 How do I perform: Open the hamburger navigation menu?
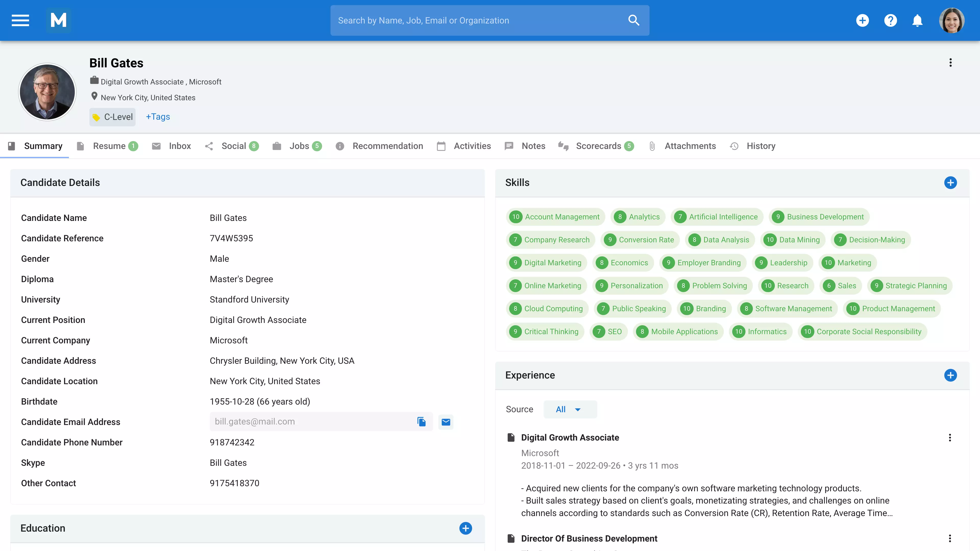pos(20,20)
